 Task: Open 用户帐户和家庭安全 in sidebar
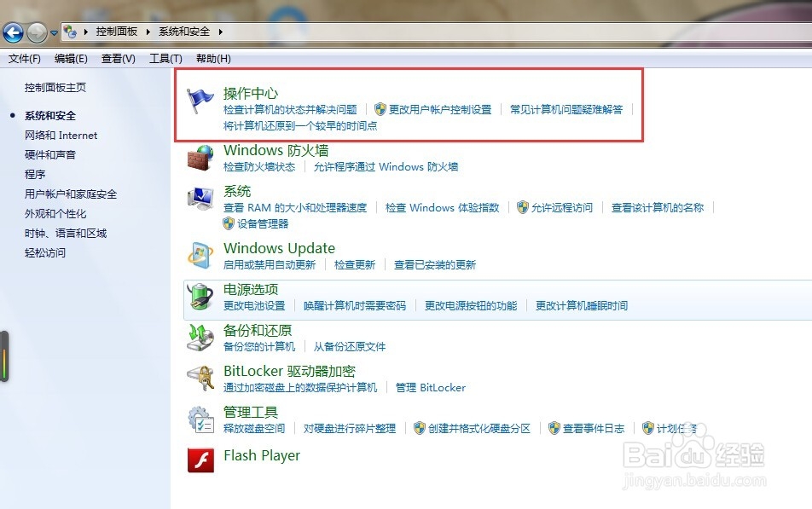(x=71, y=194)
